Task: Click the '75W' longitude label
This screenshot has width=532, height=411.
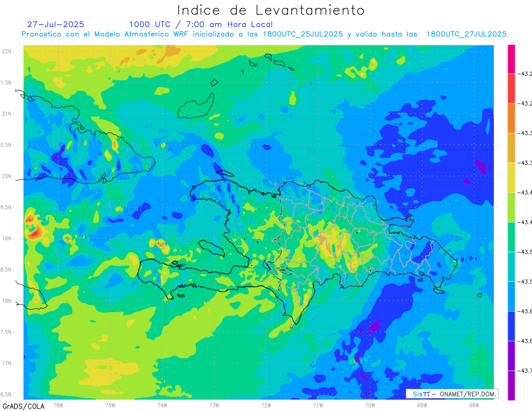Action: point(110,405)
